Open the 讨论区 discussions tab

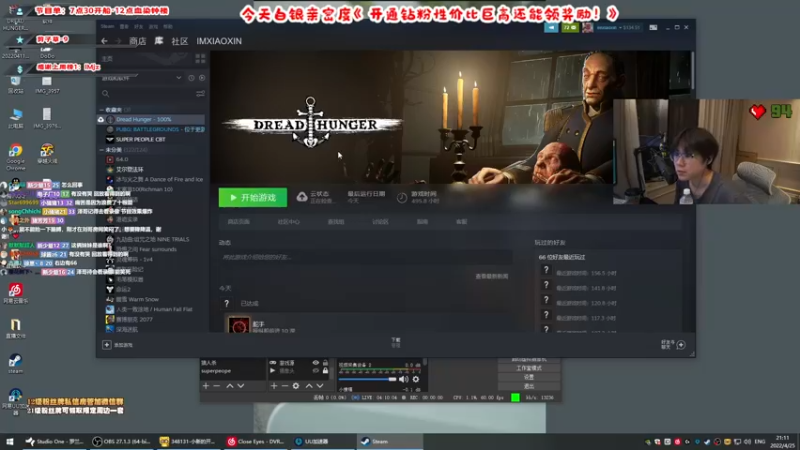coord(380,222)
